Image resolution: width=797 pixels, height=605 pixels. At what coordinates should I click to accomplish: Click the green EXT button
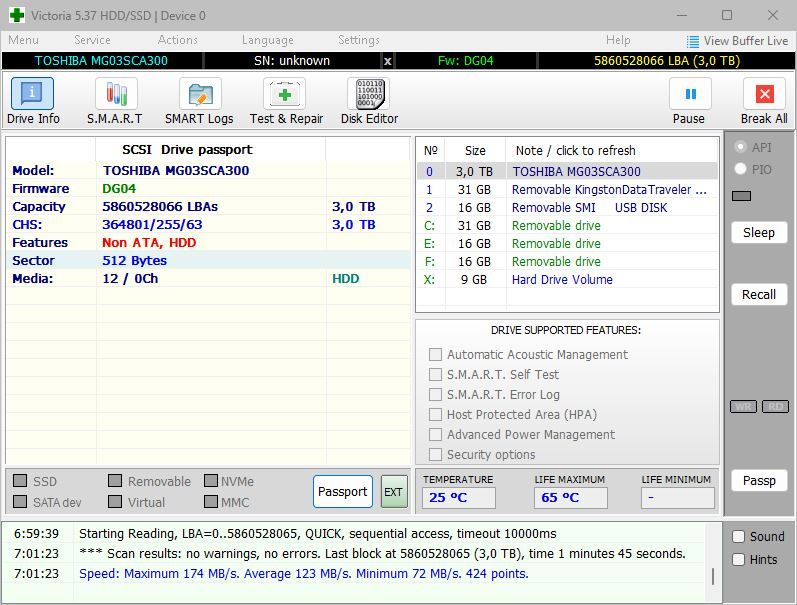[x=394, y=492]
